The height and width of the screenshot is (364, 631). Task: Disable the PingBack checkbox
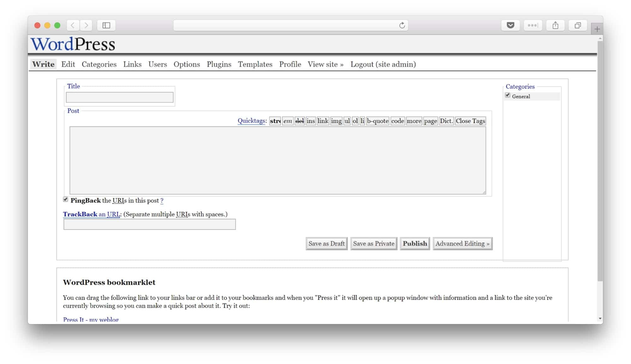[66, 199]
